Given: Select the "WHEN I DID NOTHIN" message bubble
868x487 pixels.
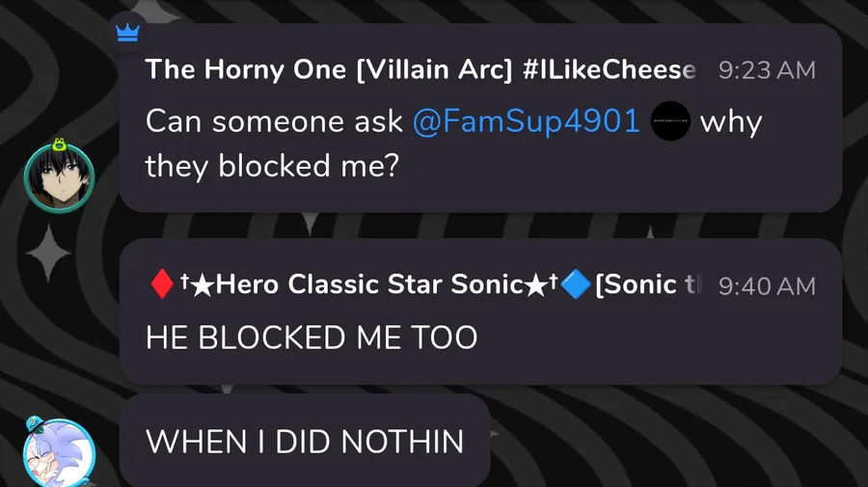Looking at the screenshot, I should point(305,441).
